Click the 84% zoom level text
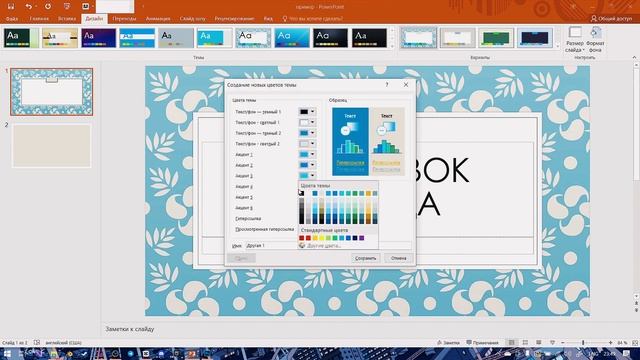640x360 pixels. pyautogui.click(x=622, y=343)
